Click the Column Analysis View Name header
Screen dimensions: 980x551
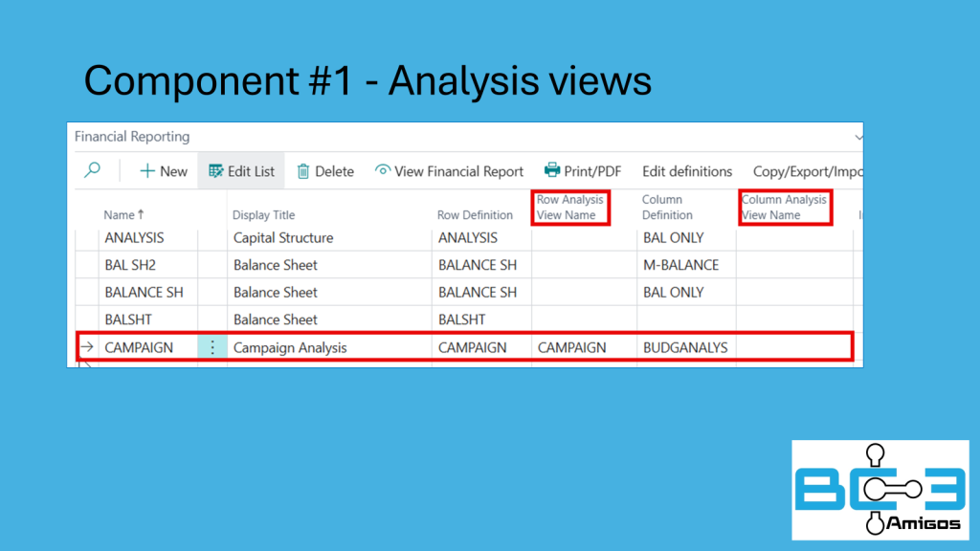click(x=784, y=208)
